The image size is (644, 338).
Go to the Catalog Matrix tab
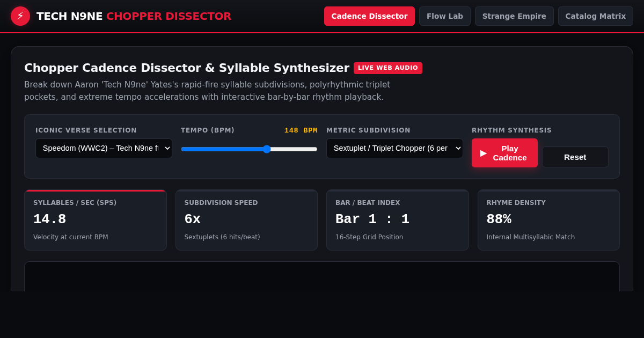click(596, 16)
